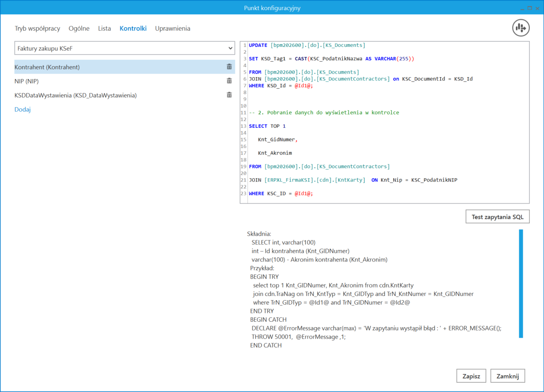This screenshot has height=392, width=544.
Task: Click the blue scrollbar beside syntax help
Action: (521, 284)
